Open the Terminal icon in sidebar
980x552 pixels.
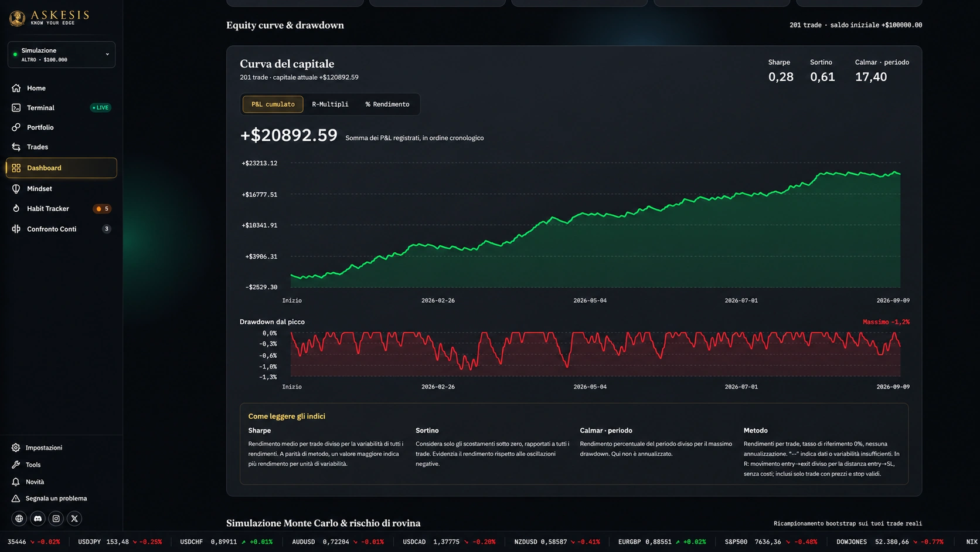point(16,108)
